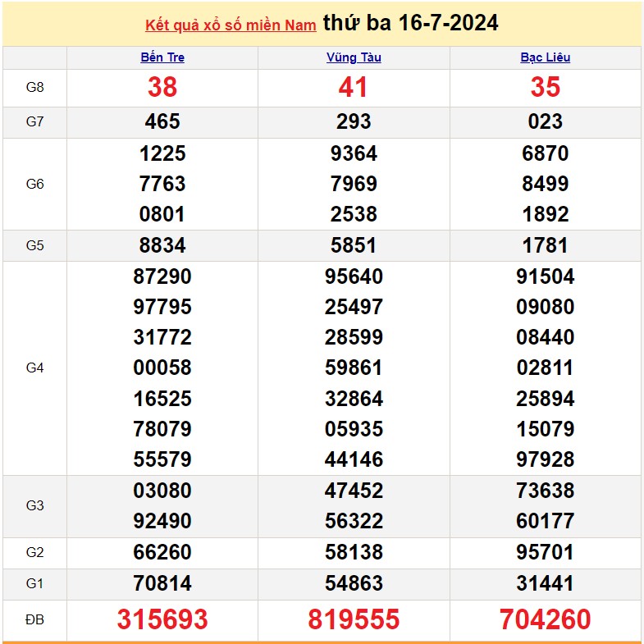
Task: Click G6 result 8499
Action: (x=545, y=184)
